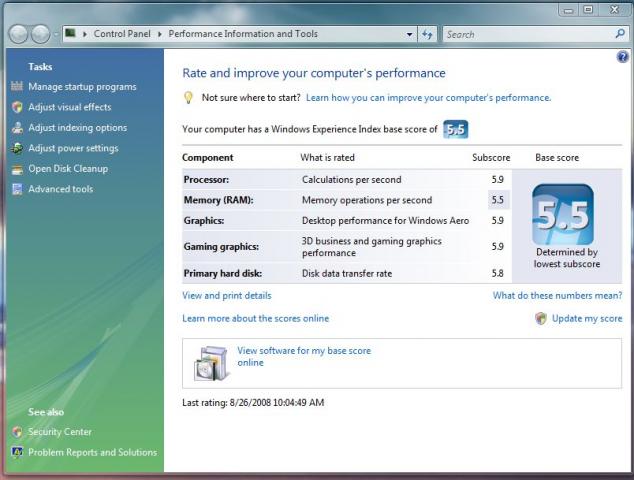Select the Graphics component row label
Image resolution: width=634 pixels, height=480 pixels.
[204, 220]
